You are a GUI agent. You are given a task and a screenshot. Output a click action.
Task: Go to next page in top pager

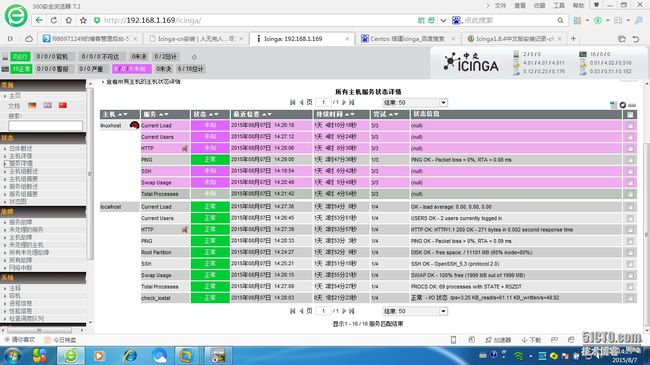coord(344,102)
